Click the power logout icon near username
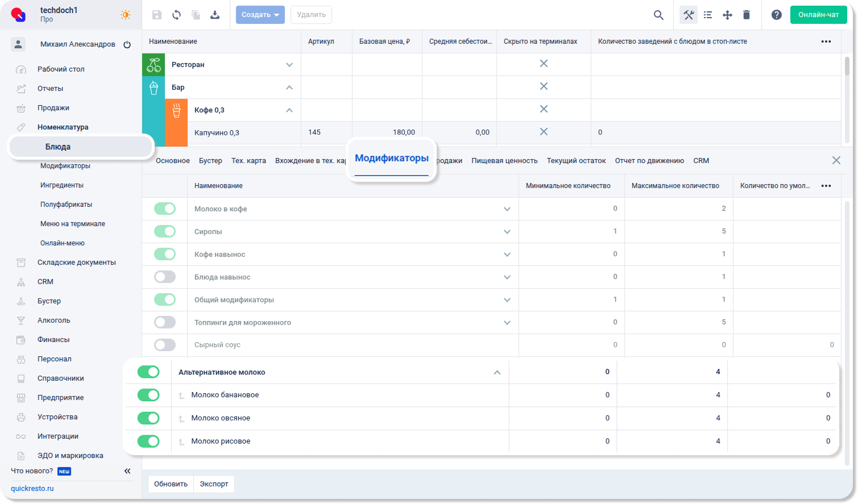Image resolution: width=858 pixels, height=504 pixels. (127, 44)
